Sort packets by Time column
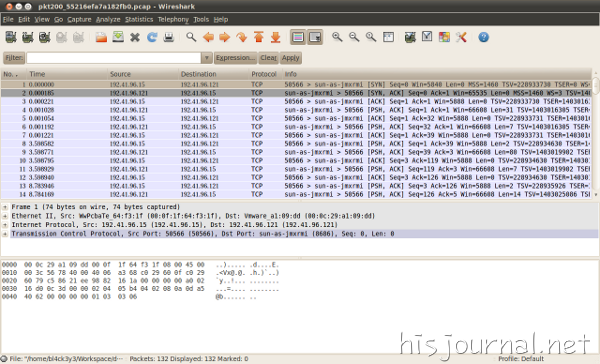This screenshot has height=364, width=600. tap(67, 74)
